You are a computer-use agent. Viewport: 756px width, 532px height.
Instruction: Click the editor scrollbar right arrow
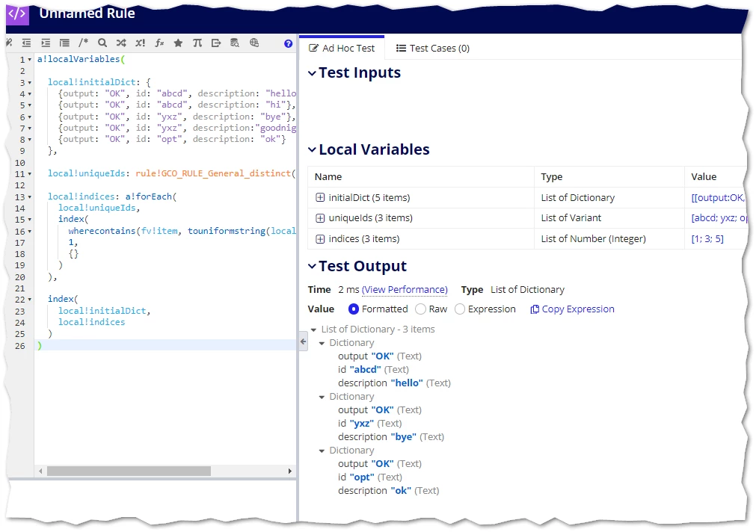pos(290,471)
